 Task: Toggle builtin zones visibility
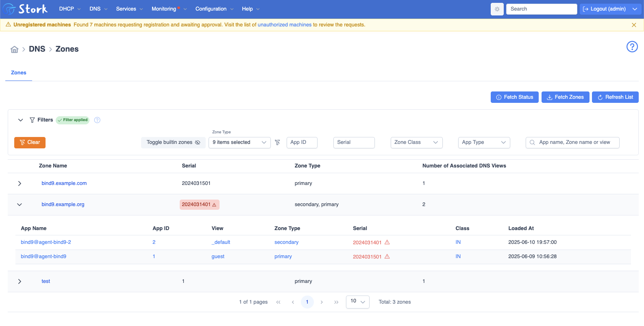[174, 142]
